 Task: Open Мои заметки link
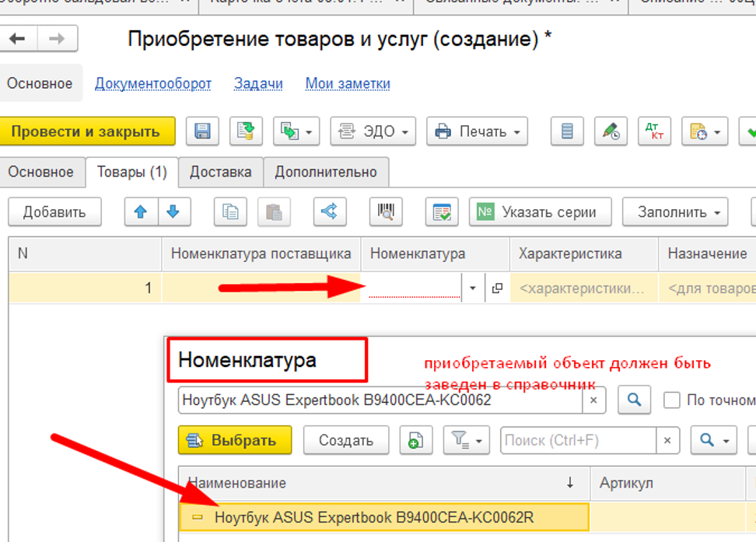(348, 83)
